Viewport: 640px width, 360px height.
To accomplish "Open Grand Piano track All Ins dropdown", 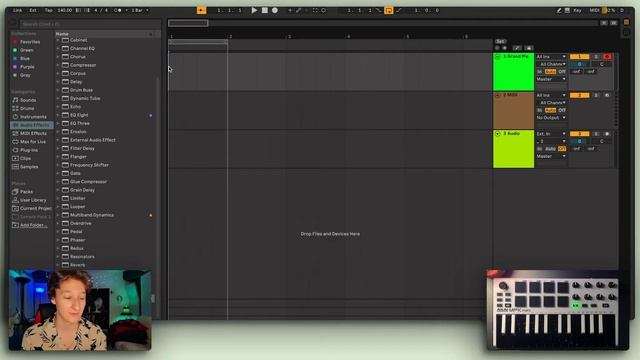I will pyautogui.click(x=551, y=57).
